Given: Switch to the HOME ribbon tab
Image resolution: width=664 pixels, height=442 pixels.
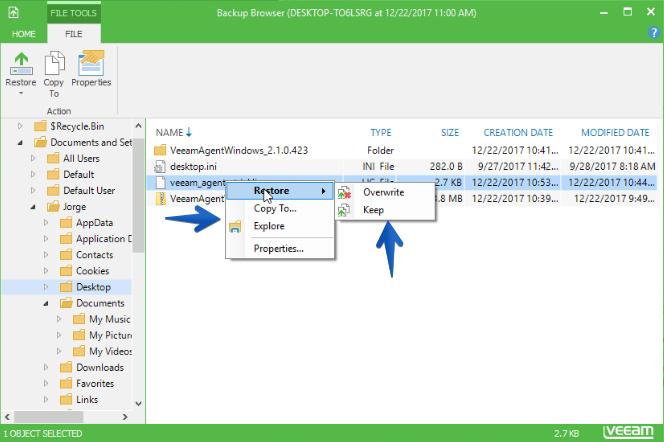Looking at the screenshot, I should (24, 34).
